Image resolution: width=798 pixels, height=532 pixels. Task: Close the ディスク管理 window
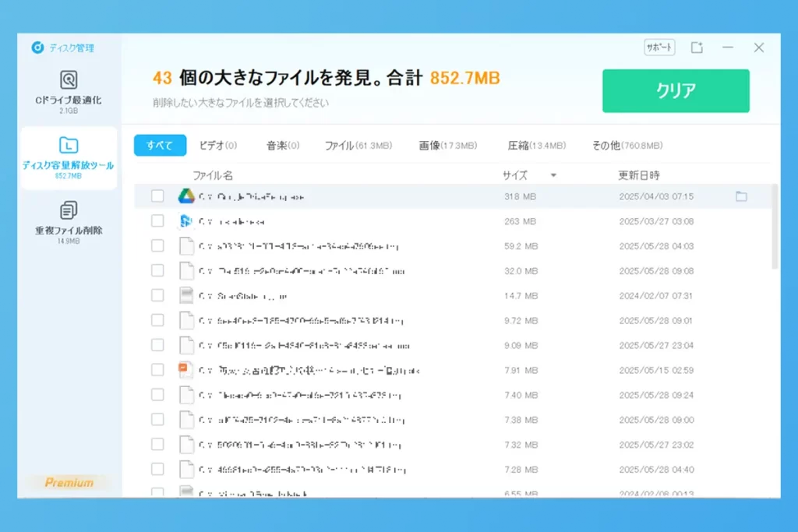[x=759, y=48]
